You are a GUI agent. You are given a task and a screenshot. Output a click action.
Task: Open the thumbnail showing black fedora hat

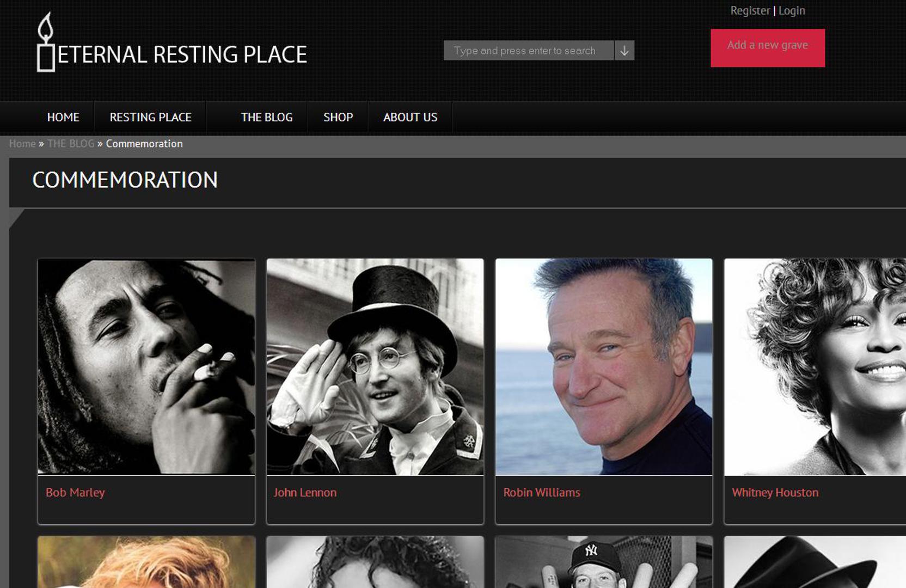pyautogui.click(x=815, y=562)
